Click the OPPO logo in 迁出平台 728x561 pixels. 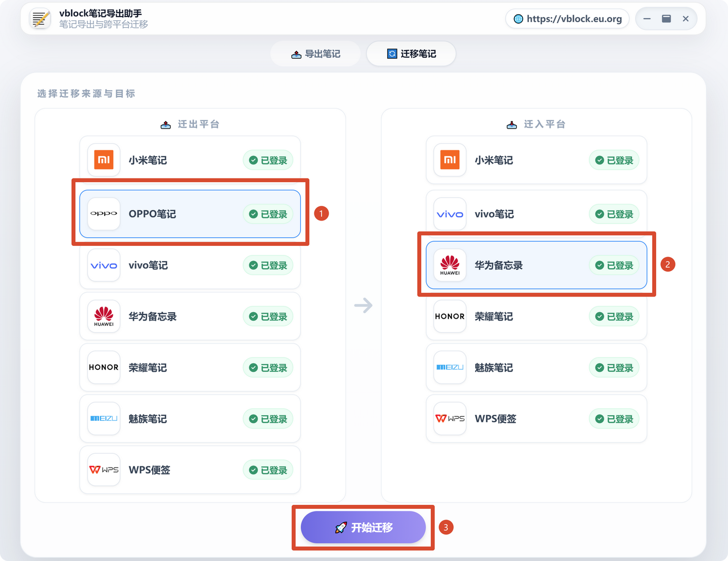[104, 213]
